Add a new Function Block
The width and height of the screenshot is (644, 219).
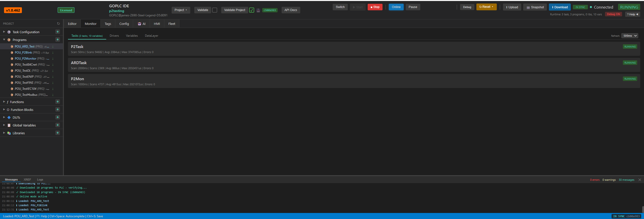[58, 110]
